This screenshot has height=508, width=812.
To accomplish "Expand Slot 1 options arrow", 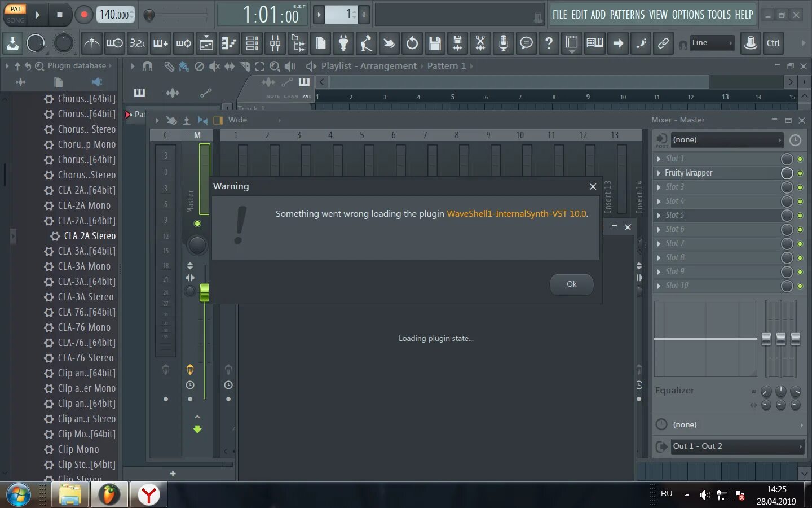I will click(x=659, y=159).
